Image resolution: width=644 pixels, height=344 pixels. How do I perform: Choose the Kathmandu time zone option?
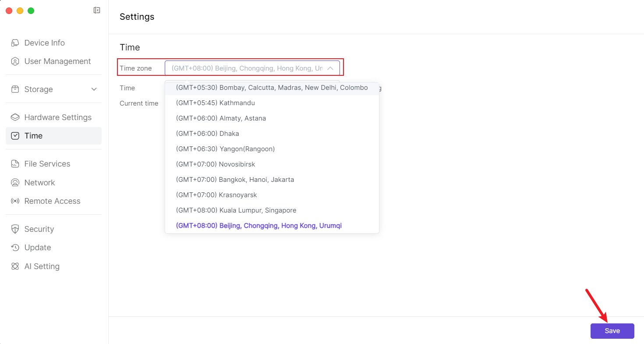point(215,103)
